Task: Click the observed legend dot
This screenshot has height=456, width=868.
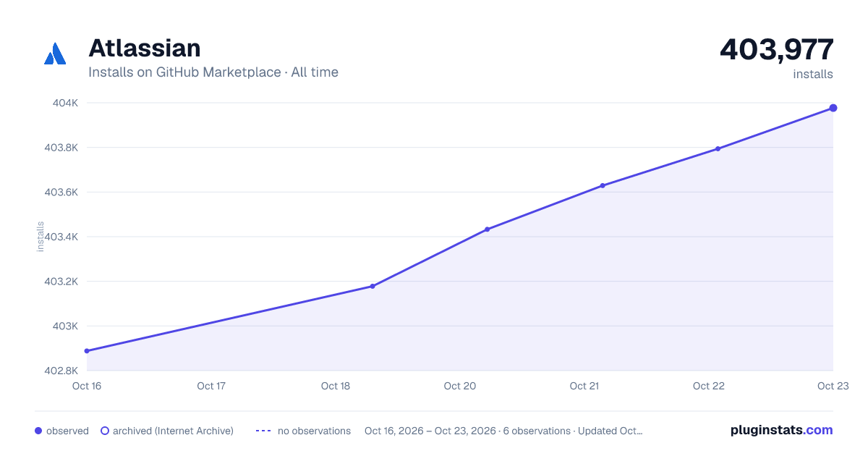Action: pos(38,431)
